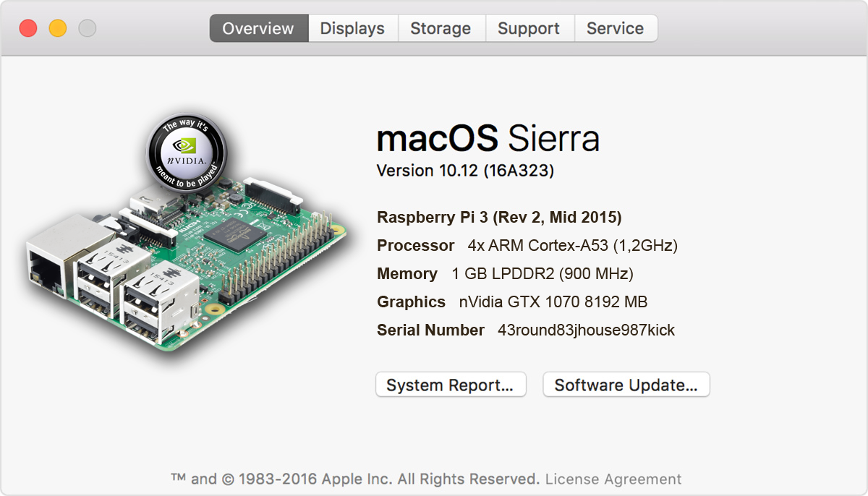868x496 pixels.
Task: Open the License Agreement link
Action: coord(613,479)
